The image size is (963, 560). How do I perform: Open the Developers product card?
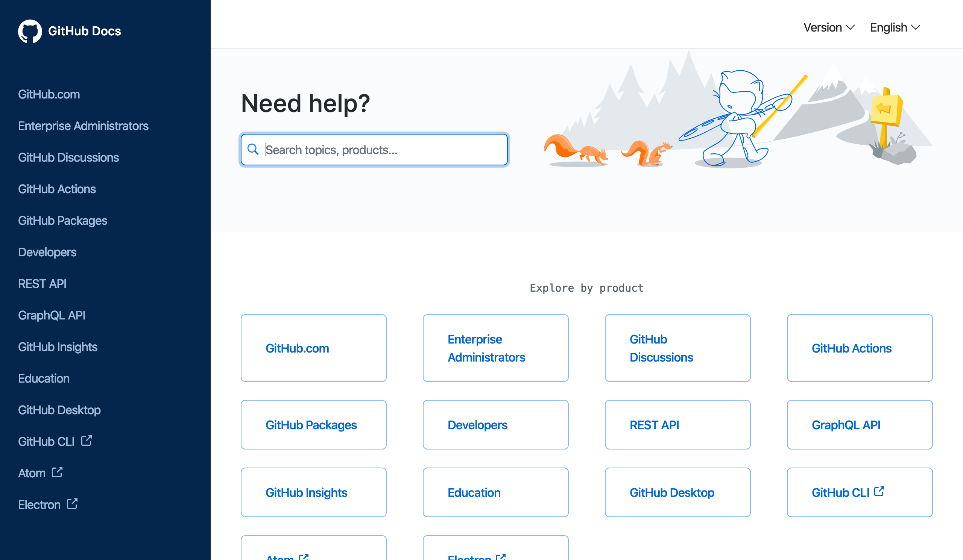click(x=496, y=425)
